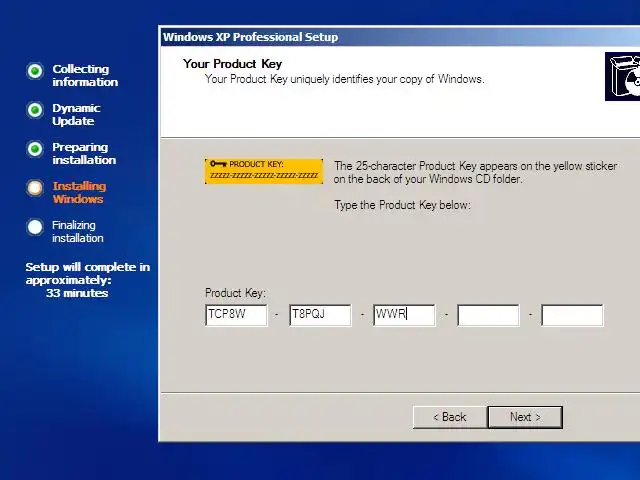The height and width of the screenshot is (480, 640).
Task: Select the second product key field T8PQJ
Action: click(x=320, y=315)
